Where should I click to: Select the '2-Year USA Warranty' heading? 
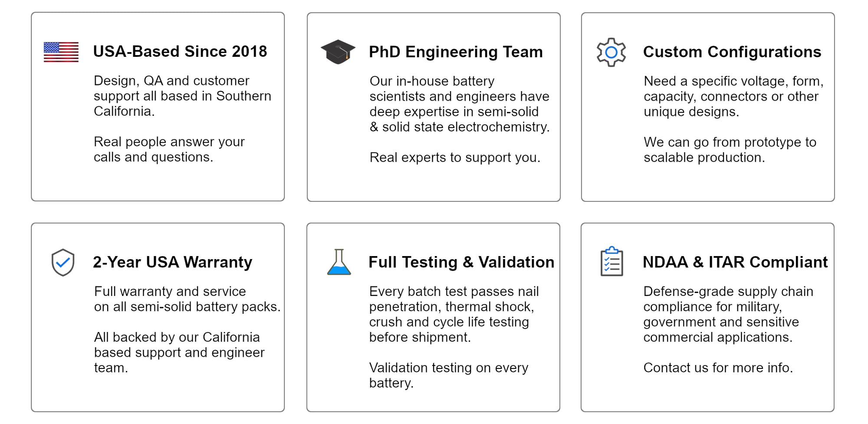[x=172, y=262]
